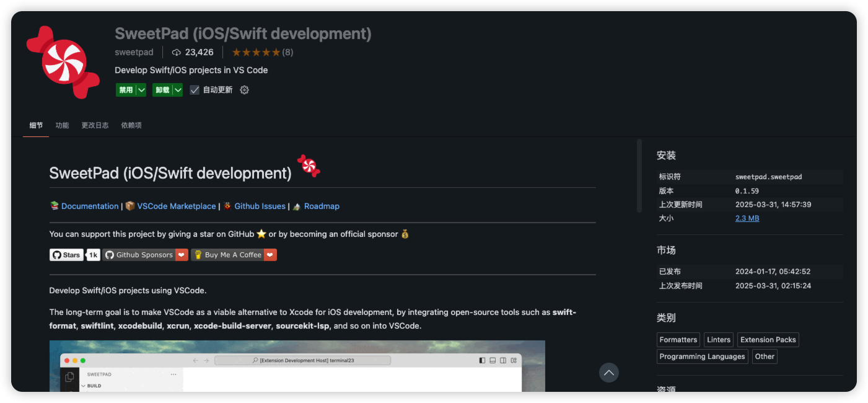Click the 2.3 MB size link
The image size is (868, 403).
[x=747, y=218]
